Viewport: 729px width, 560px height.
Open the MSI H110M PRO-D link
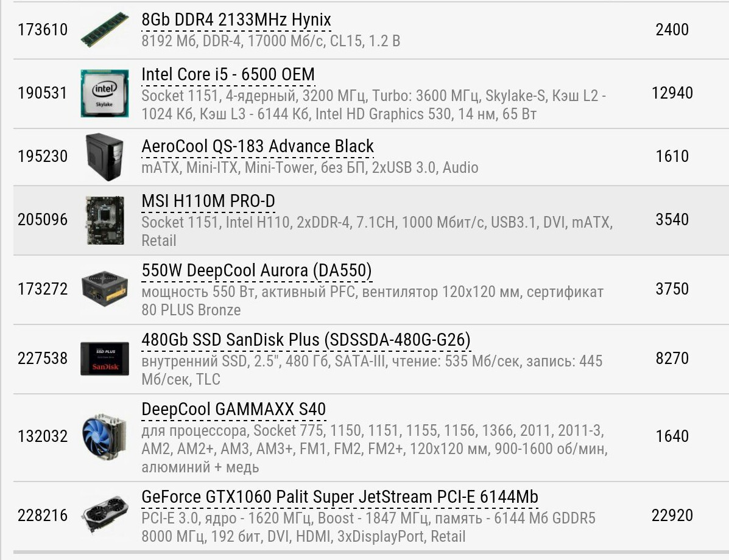[x=208, y=201]
